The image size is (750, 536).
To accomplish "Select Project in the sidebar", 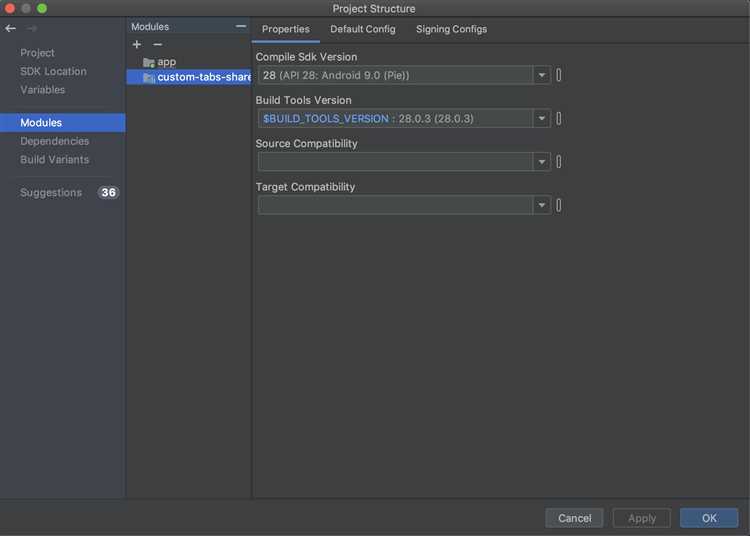I will point(37,53).
